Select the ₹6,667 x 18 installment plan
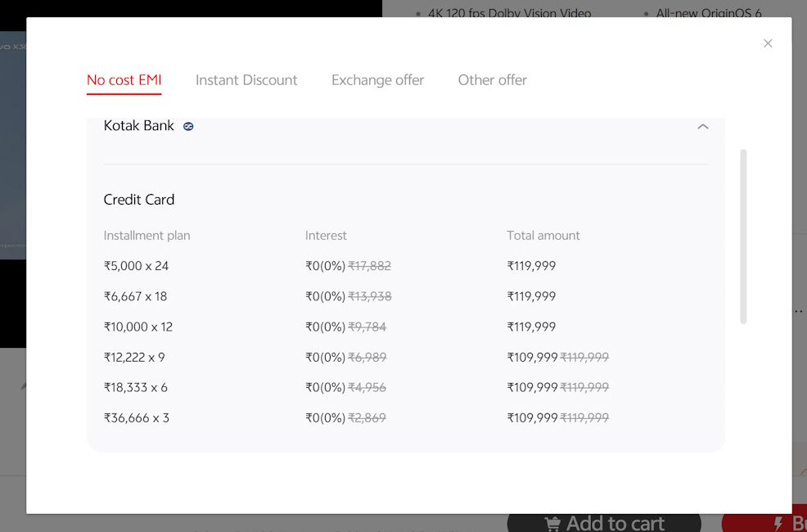Image resolution: width=807 pixels, height=532 pixels. point(135,296)
